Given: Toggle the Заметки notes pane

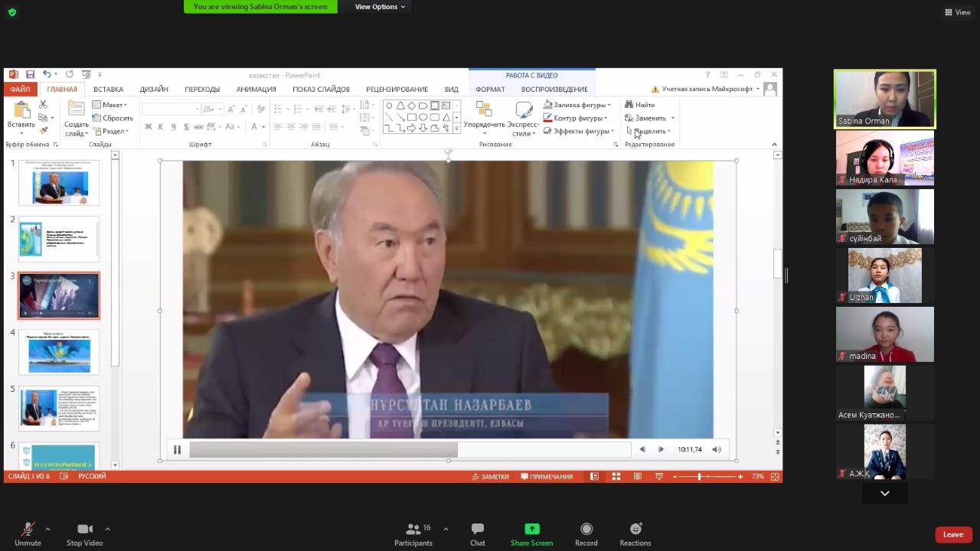Looking at the screenshot, I should click(x=490, y=477).
